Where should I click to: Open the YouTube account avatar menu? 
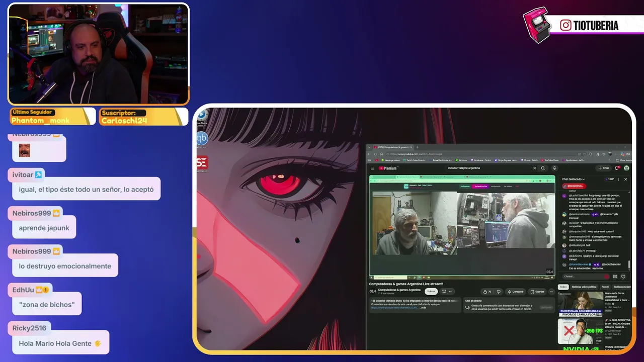point(626,168)
